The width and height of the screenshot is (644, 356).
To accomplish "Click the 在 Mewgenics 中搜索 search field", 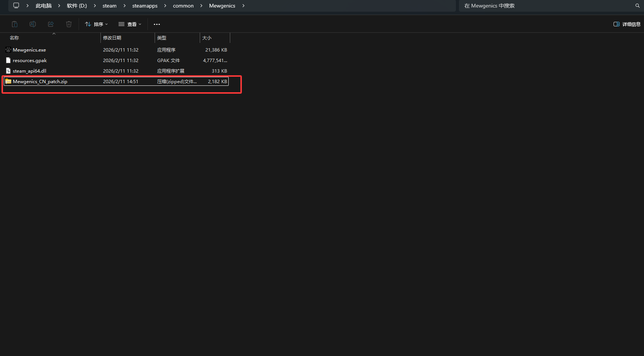I will (545, 6).
